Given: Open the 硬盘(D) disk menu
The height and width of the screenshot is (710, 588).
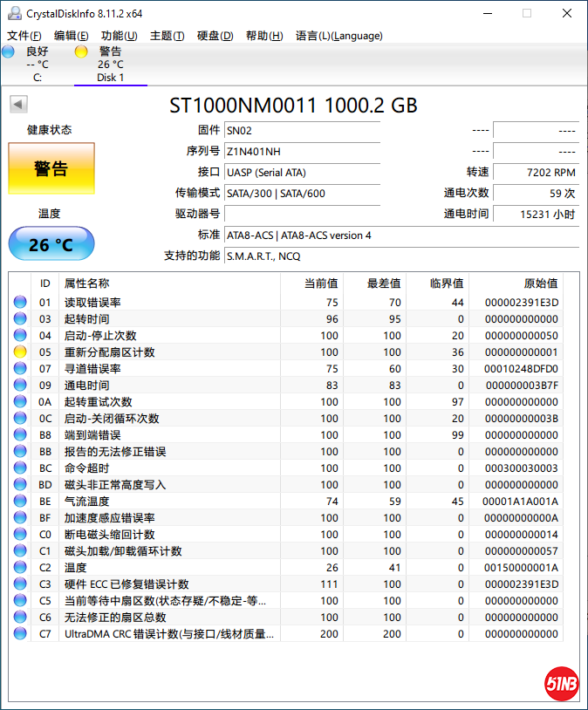Looking at the screenshot, I should tap(215, 36).
